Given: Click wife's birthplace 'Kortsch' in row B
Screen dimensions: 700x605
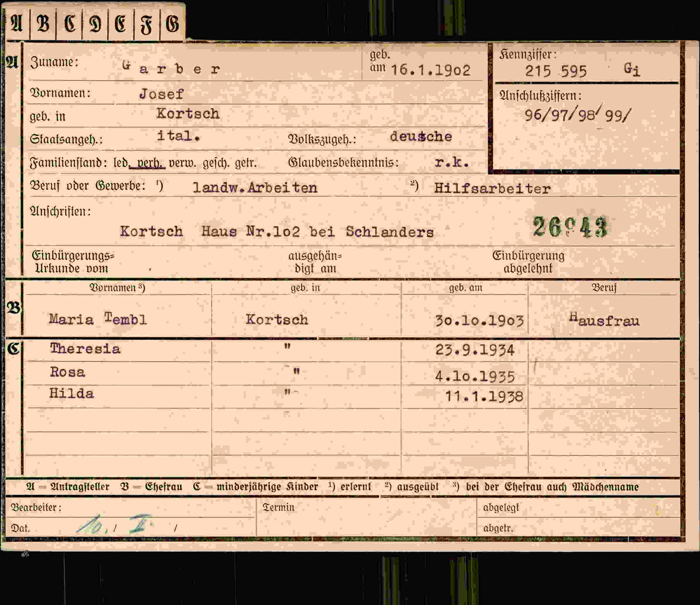Looking at the screenshot, I should (277, 319).
